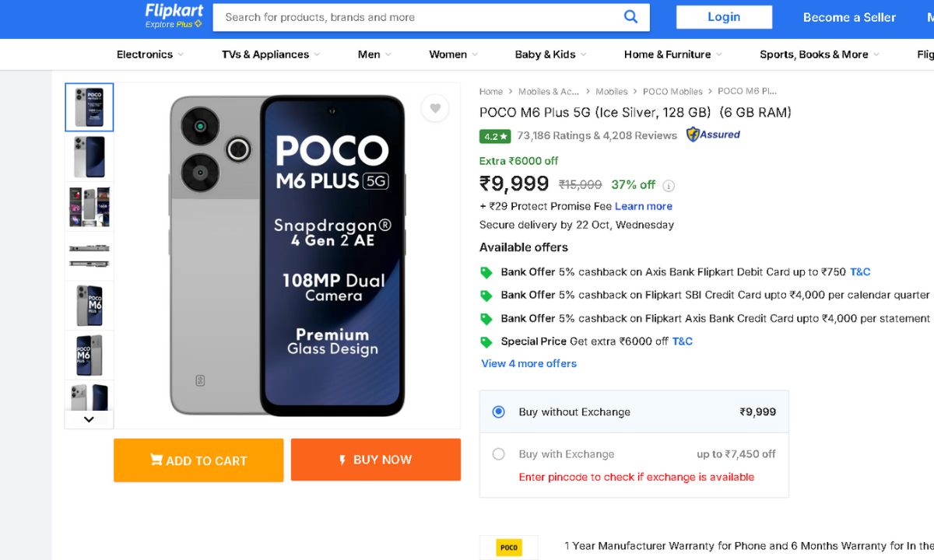Click the price info icon
The width and height of the screenshot is (934, 560).
click(x=669, y=186)
